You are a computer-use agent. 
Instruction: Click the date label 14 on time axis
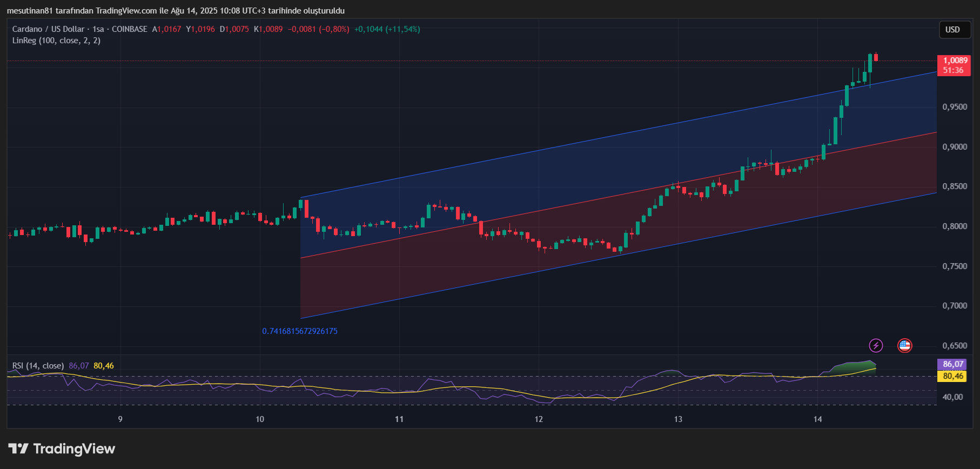tap(817, 419)
